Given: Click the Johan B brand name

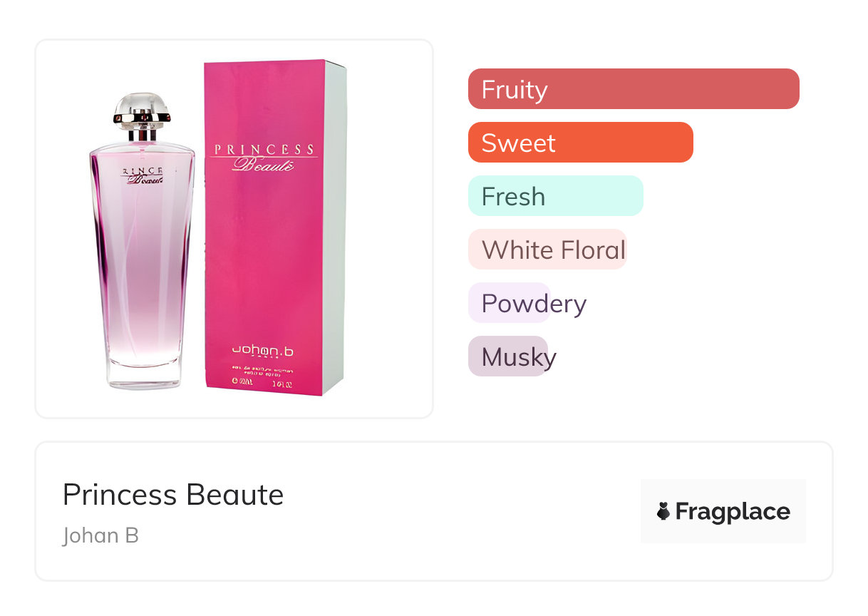Looking at the screenshot, I should [x=100, y=535].
